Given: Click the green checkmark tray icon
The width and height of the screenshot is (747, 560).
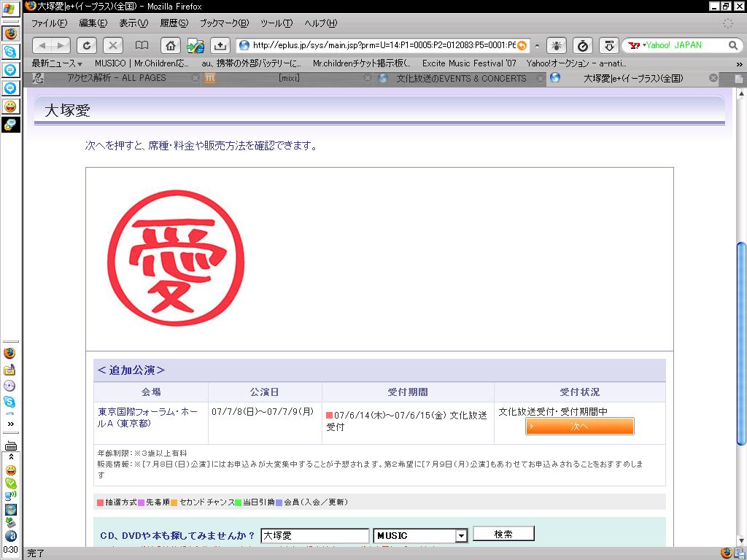Looking at the screenshot, I should [10, 483].
